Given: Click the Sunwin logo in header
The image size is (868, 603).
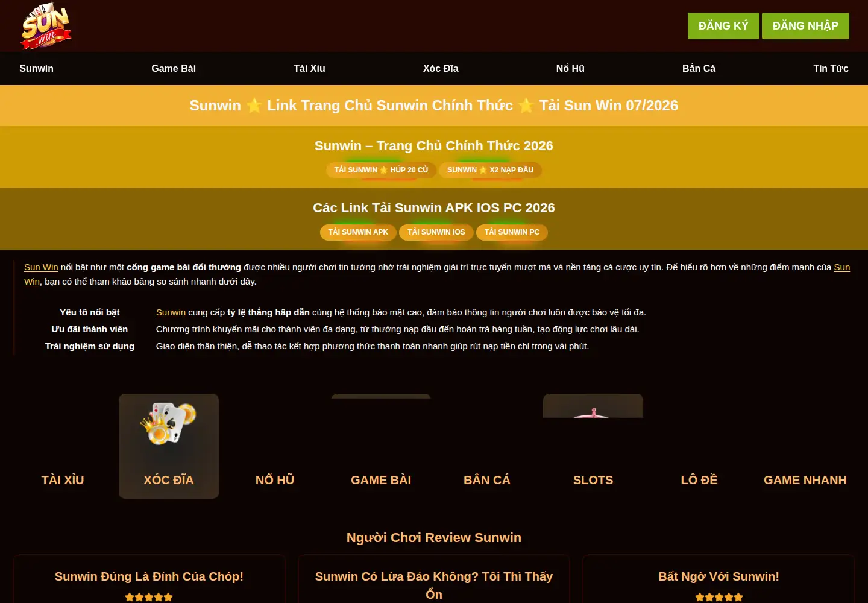Looking at the screenshot, I should [x=46, y=26].
